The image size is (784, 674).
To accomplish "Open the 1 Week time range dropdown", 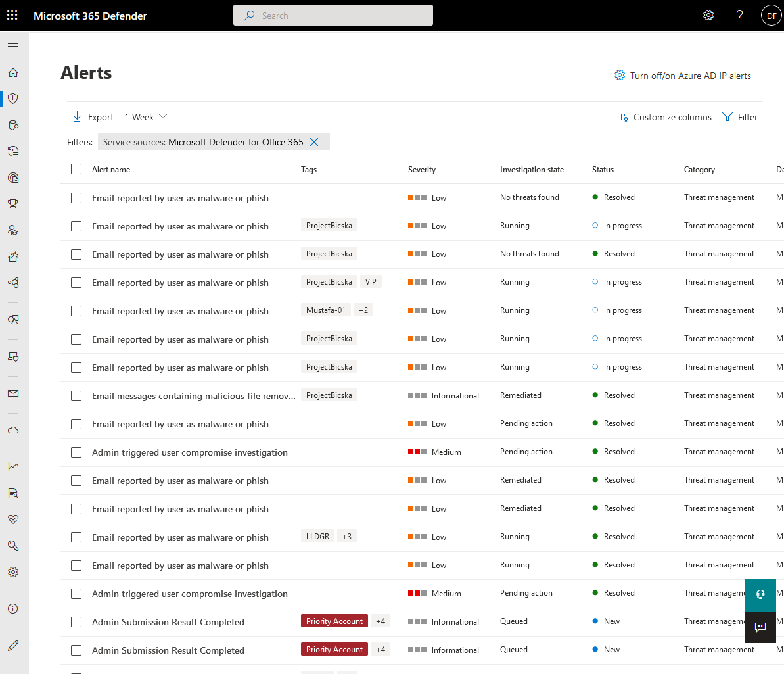I will (145, 116).
